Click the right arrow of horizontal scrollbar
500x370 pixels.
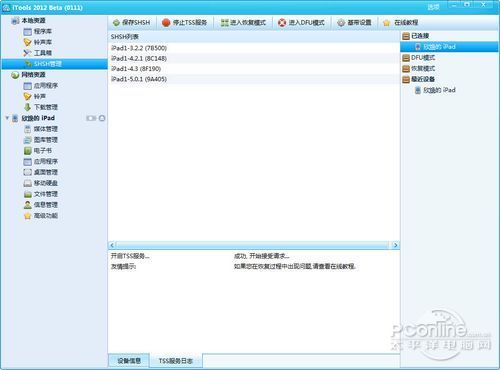(396, 245)
